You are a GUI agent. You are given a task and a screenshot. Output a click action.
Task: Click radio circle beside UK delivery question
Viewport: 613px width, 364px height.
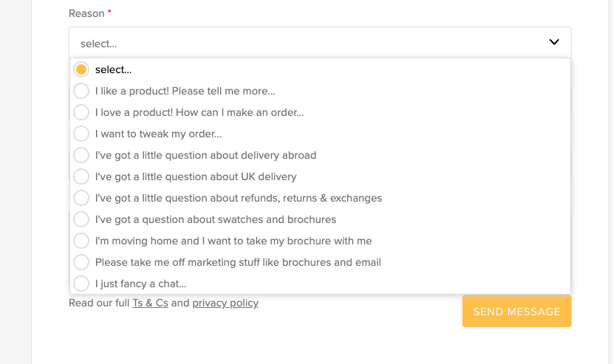click(x=81, y=176)
